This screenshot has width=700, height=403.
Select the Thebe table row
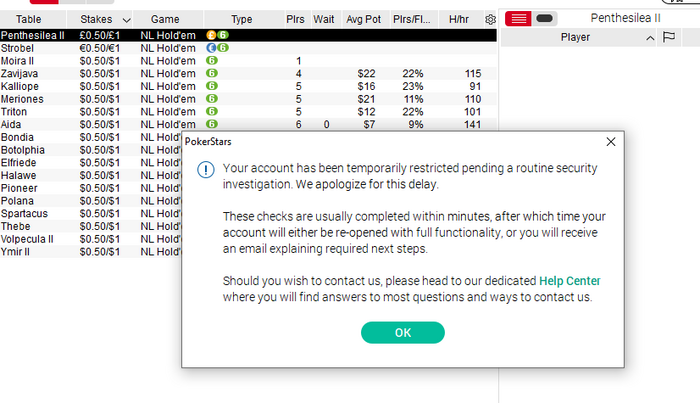pos(91,226)
